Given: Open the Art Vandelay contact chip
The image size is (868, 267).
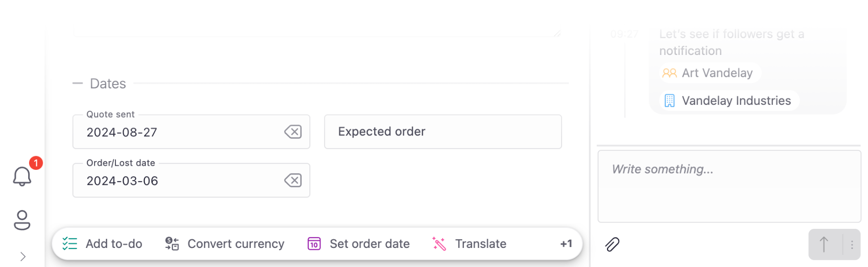Looking at the screenshot, I should [709, 73].
